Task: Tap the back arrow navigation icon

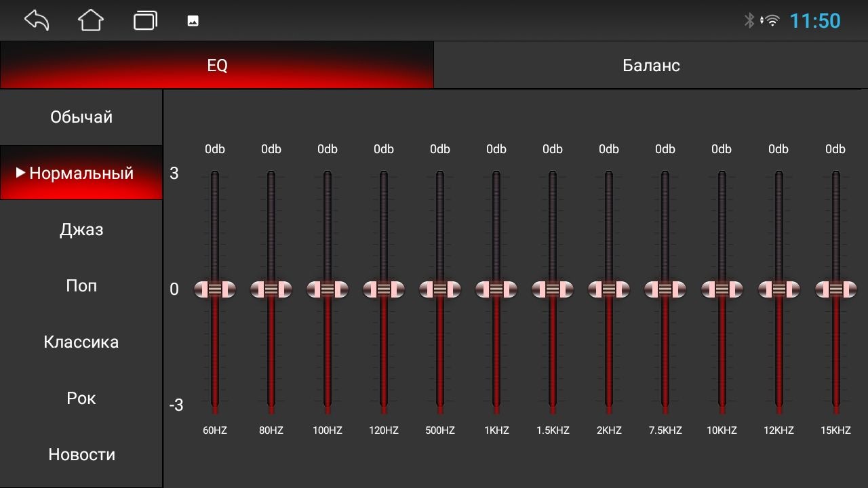Action: pos(37,20)
